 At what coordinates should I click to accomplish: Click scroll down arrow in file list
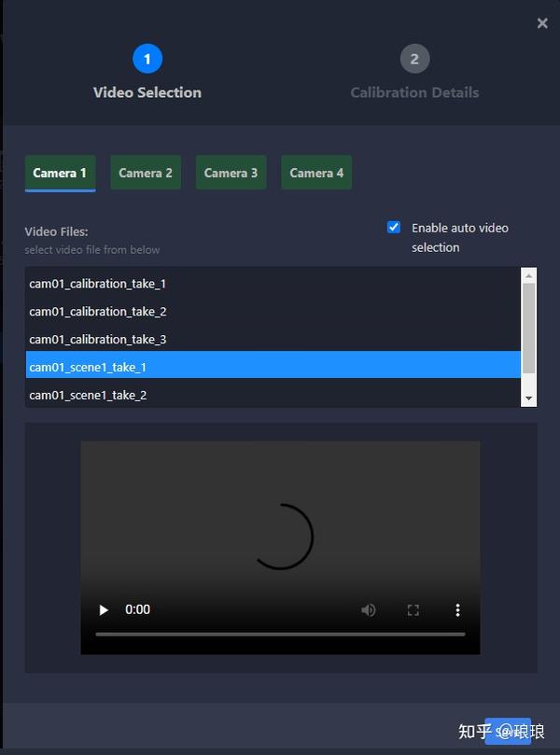click(x=528, y=398)
